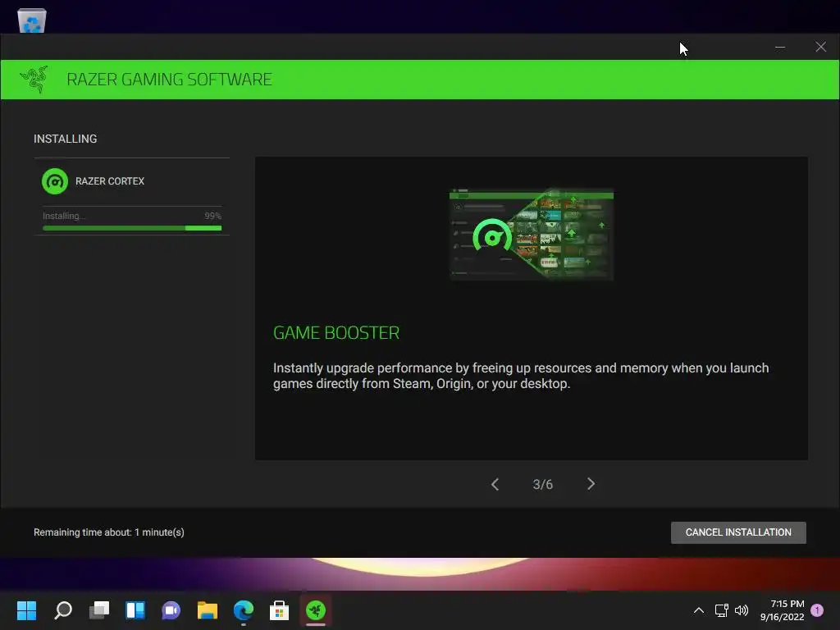Show hidden system tray icons
The width and height of the screenshot is (840, 630).
point(699,610)
